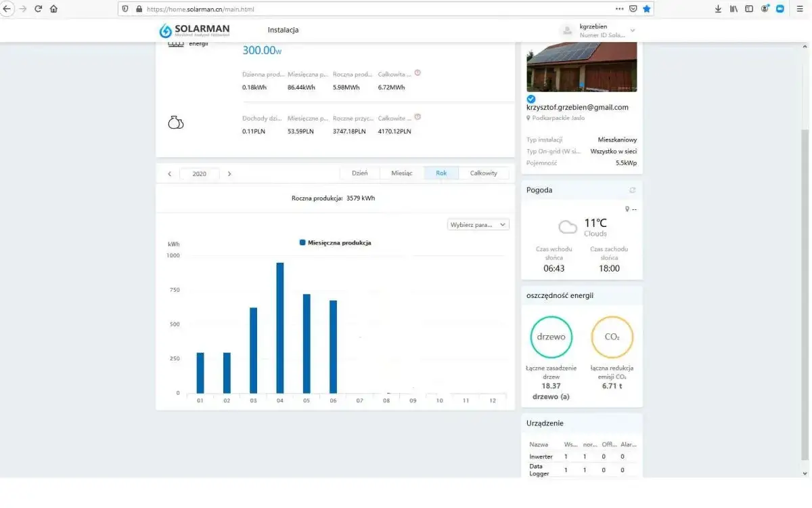Viewport: 812px width, 508px height.
Task: Open the browser home icon
Action: [53, 9]
